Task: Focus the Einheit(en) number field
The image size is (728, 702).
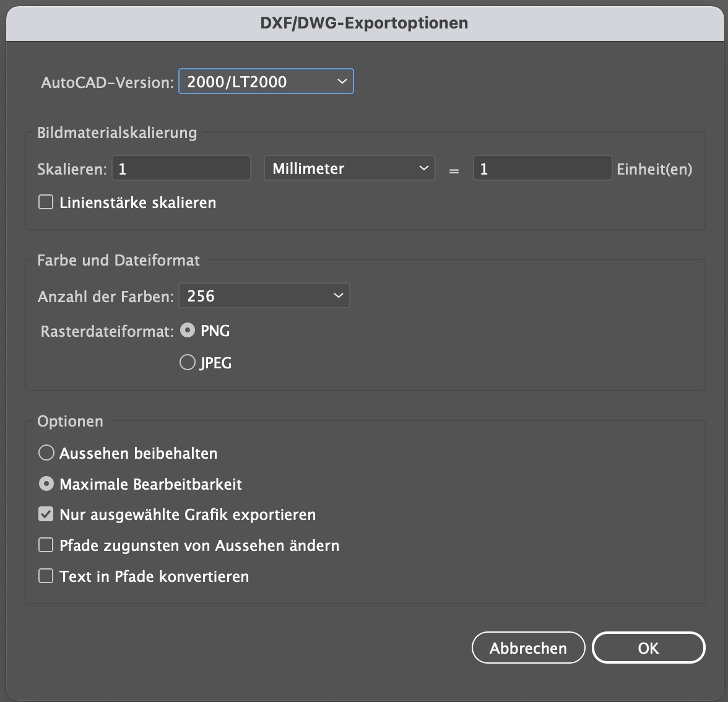Action: (542, 168)
